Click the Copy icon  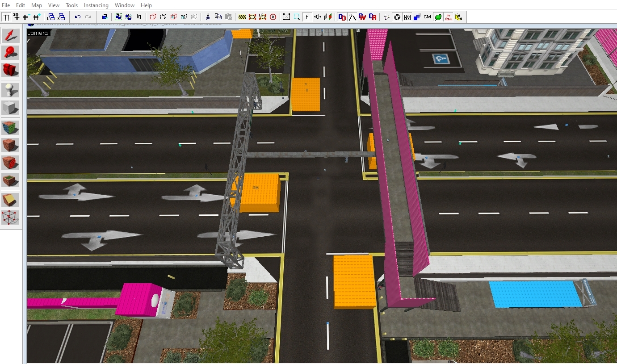click(x=218, y=17)
